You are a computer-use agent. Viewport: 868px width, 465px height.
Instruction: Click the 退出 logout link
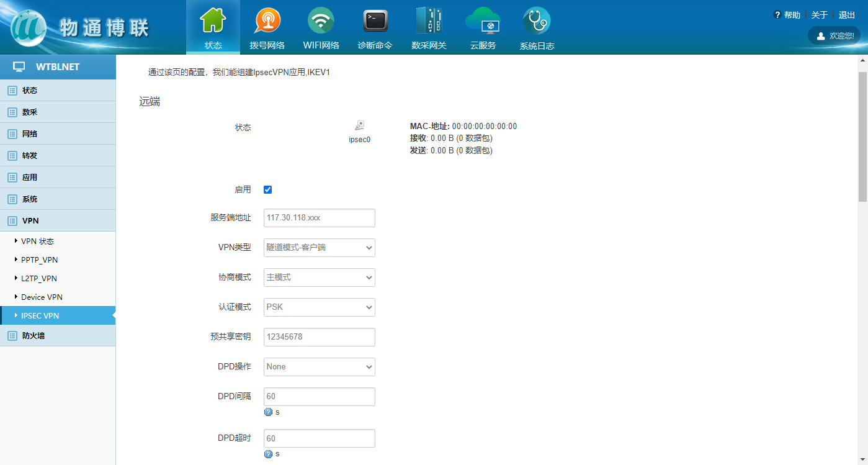846,15
